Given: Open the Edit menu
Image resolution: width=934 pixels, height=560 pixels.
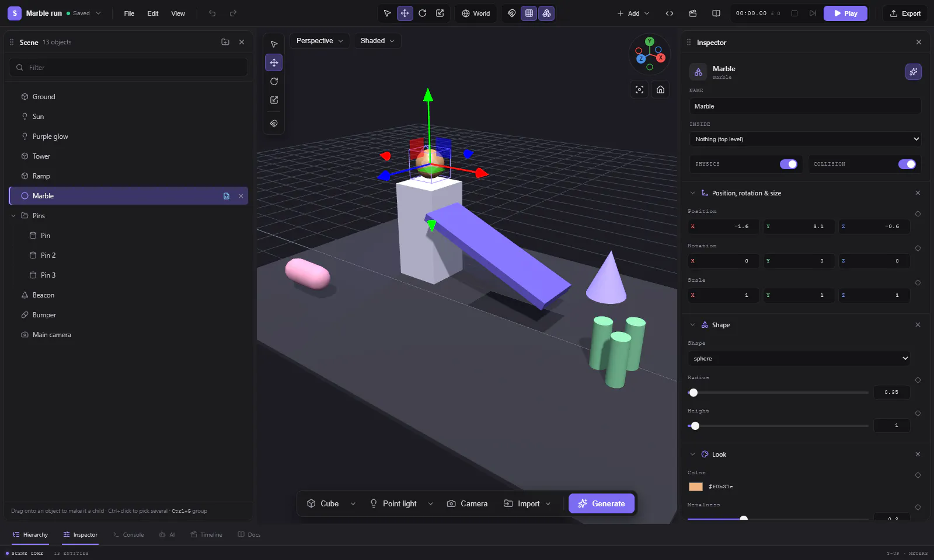Looking at the screenshot, I should pyautogui.click(x=153, y=13).
